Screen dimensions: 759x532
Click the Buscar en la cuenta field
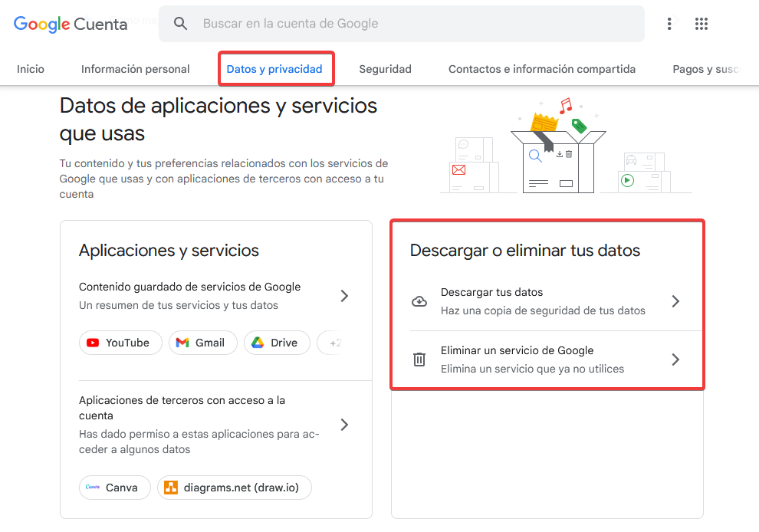click(x=414, y=24)
